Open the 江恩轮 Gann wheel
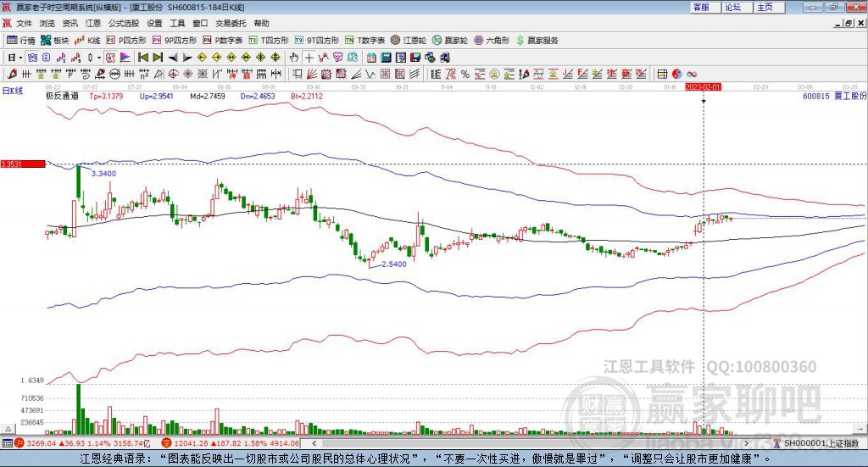 tap(409, 41)
